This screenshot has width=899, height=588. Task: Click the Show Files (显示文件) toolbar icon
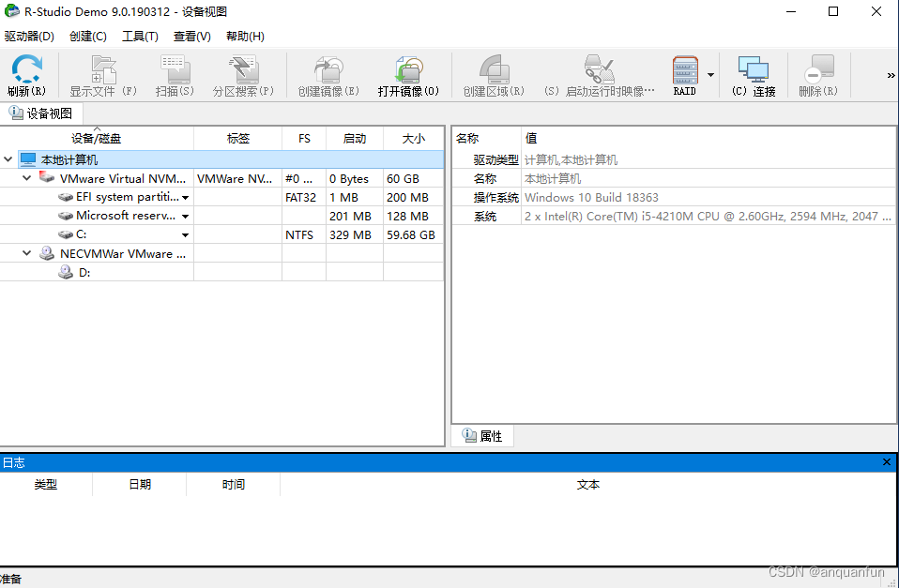pyautogui.click(x=104, y=70)
